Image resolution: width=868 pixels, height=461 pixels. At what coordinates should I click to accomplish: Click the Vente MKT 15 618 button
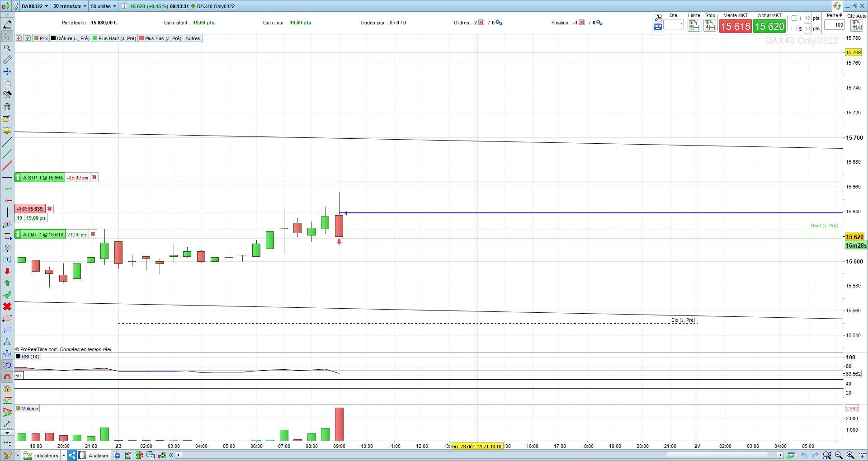click(x=736, y=26)
